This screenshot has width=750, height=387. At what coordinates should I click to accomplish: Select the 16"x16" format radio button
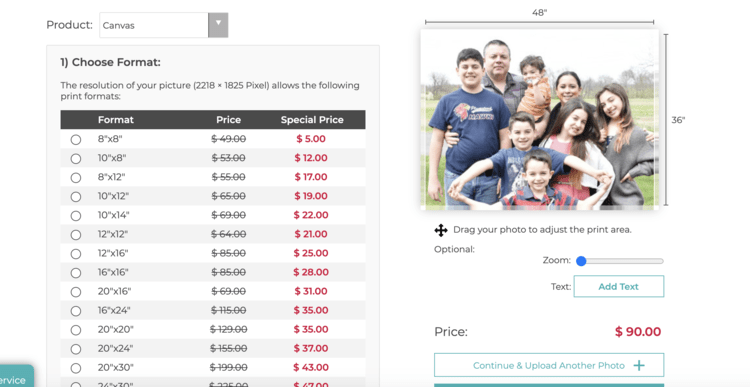[x=76, y=273]
